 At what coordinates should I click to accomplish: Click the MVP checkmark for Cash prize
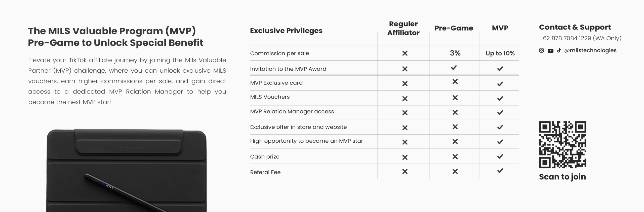coord(500,157)
